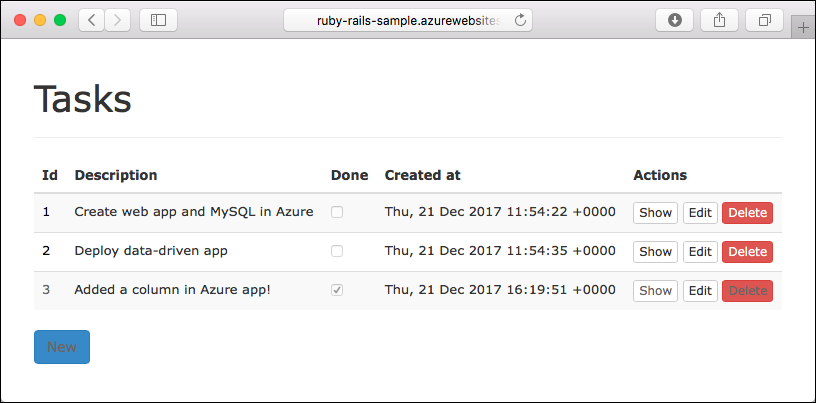Image resolution: width=816 pixels, height=403 pixels.
Task: Toggle the Safari sidebar icon
Action: (x=159, y=20)
